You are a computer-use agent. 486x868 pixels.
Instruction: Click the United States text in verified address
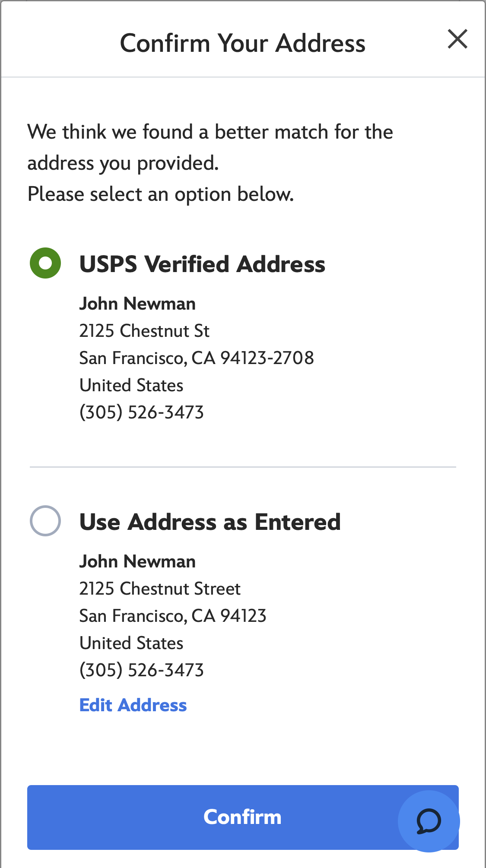(131, 385)
